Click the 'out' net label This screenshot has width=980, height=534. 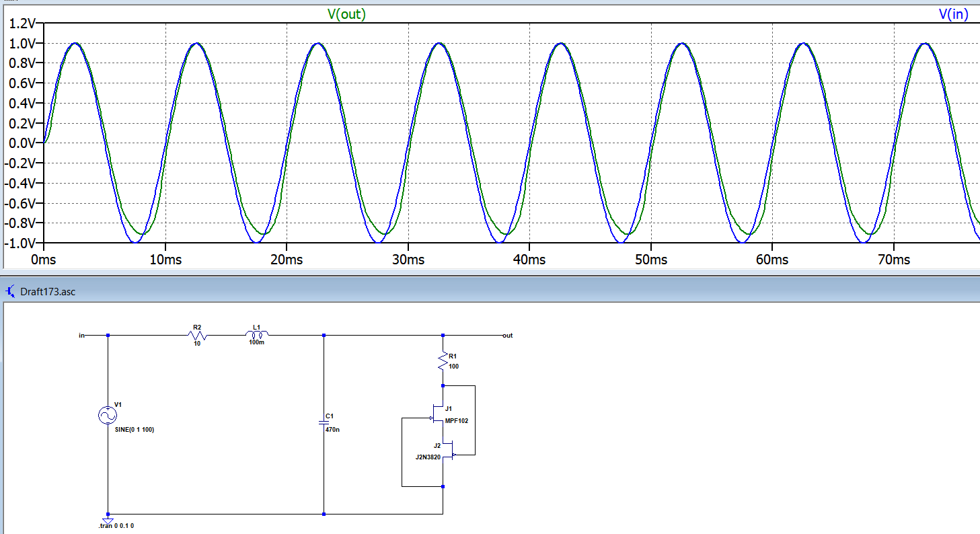[508, 335]
